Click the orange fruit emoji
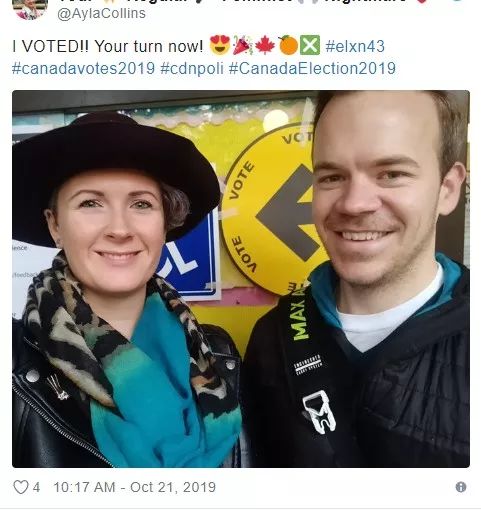This screenshot has height=510, width=481. [x=288, y=45]
